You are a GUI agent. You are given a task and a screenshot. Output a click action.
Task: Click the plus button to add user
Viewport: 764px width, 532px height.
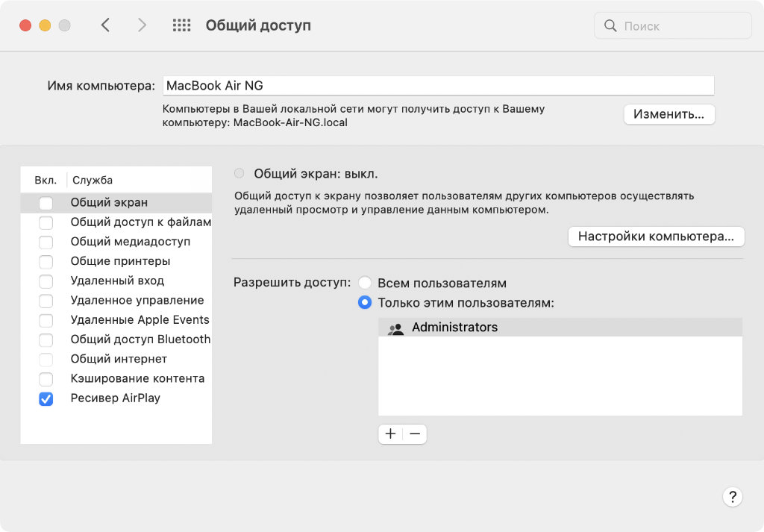click(390, 434)
